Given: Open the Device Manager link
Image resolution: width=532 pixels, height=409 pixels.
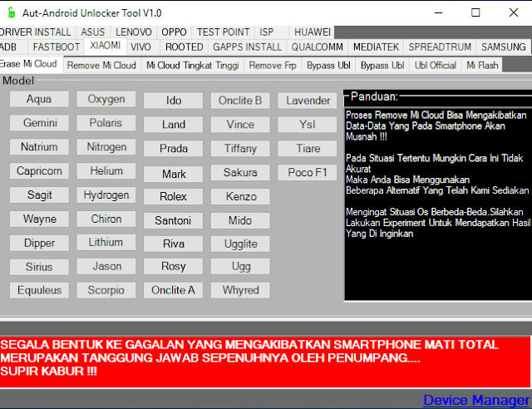Looking at the screenshot, I should pyautogui.click(x=476, y=400).
